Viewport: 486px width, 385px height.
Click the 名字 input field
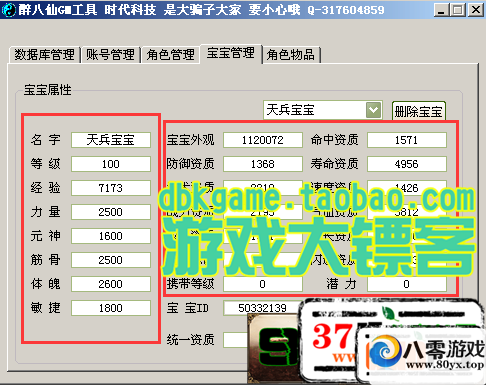click(x=111, y=140)
